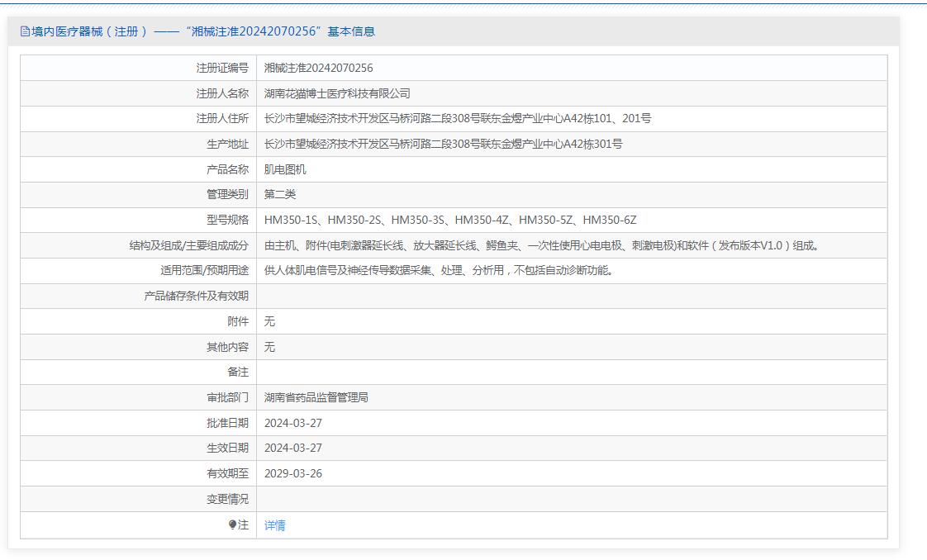Click the 其他内容 row label
This screenshot has height=560, width=927.
pyautogui.click(x=227, y=347)
